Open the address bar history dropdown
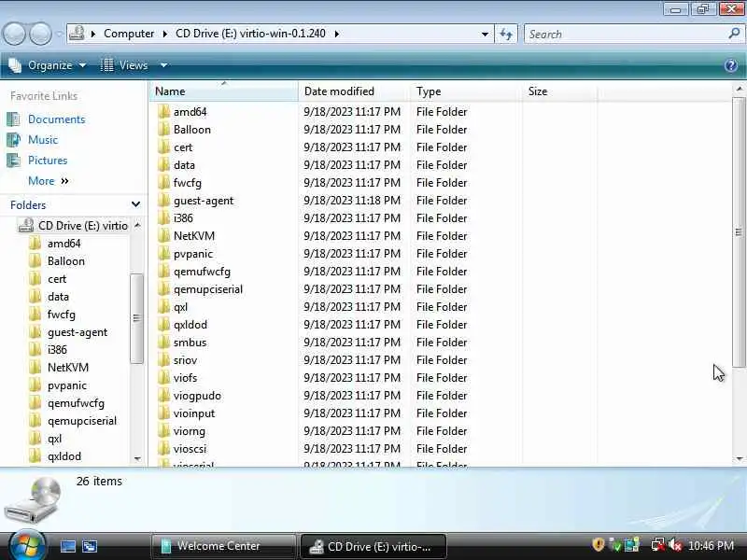 tap(485, 34)
